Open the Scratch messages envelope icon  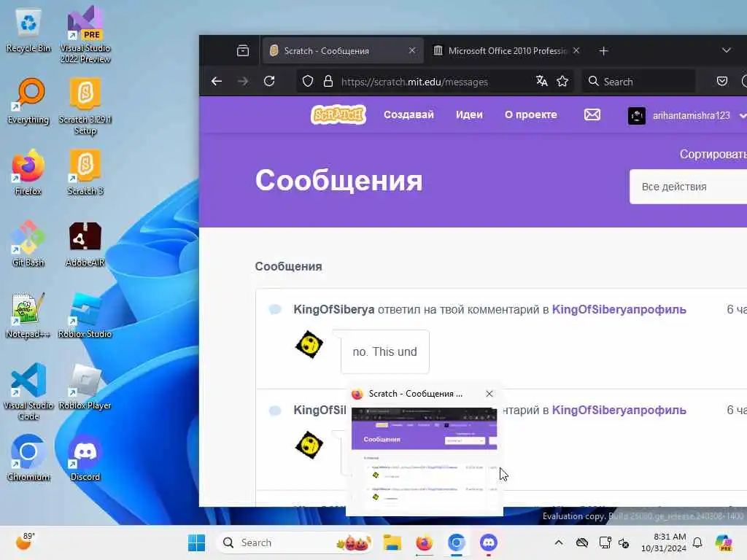592,114
